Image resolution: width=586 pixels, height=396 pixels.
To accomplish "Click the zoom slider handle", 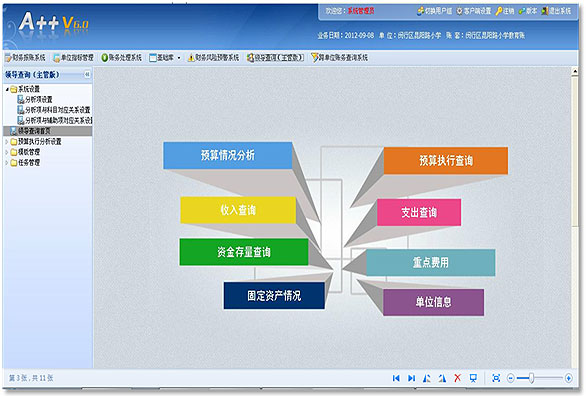I will click(531, 378).
